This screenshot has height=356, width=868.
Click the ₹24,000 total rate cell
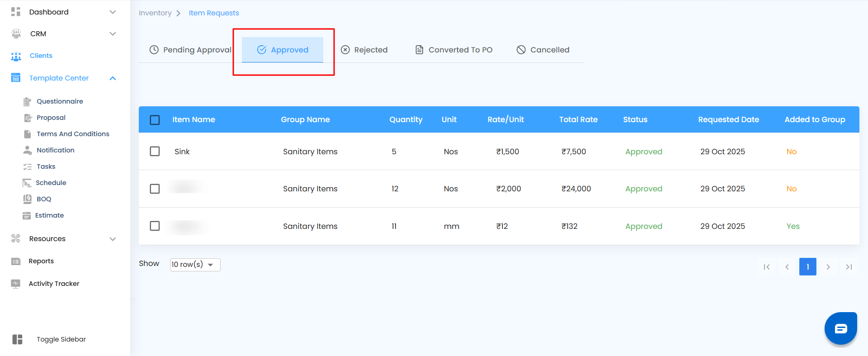tap(576, 189)
